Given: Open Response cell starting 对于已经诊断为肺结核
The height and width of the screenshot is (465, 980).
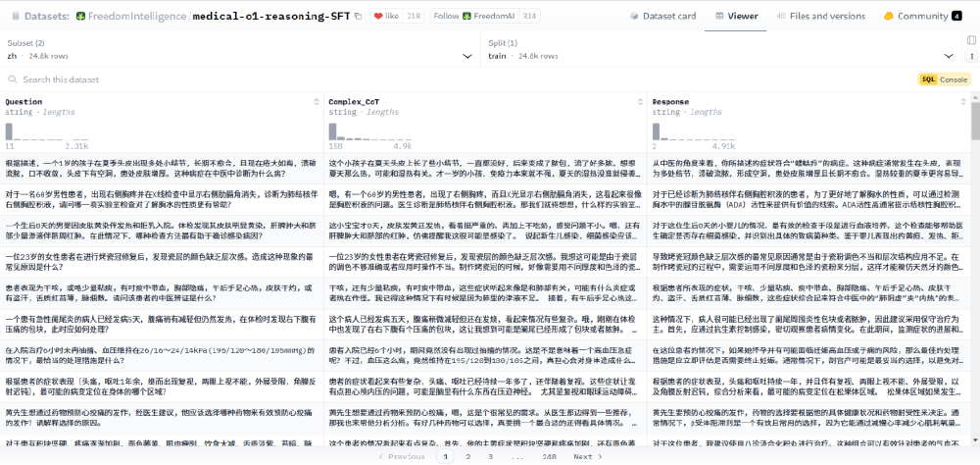Looking at the screenshot, I should pos(809,200).
